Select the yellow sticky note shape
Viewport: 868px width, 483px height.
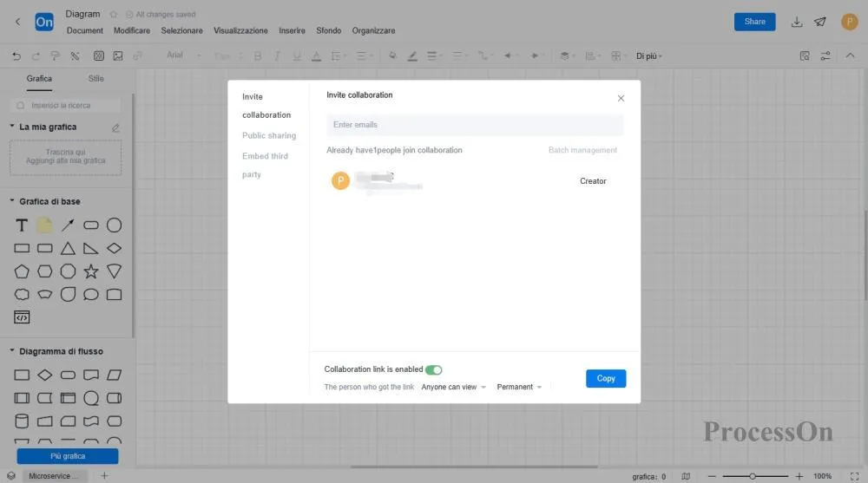point(44,225)
